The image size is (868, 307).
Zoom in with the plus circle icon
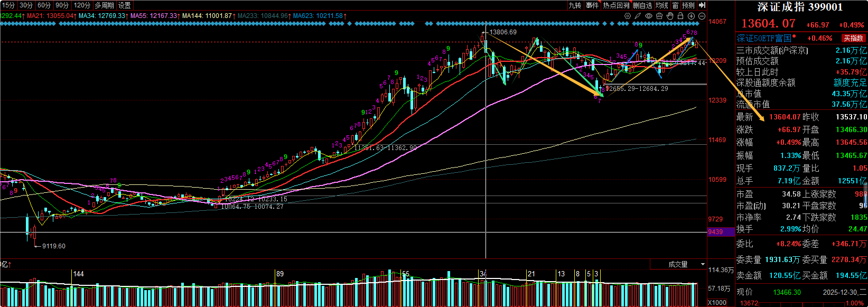point(691,16)
